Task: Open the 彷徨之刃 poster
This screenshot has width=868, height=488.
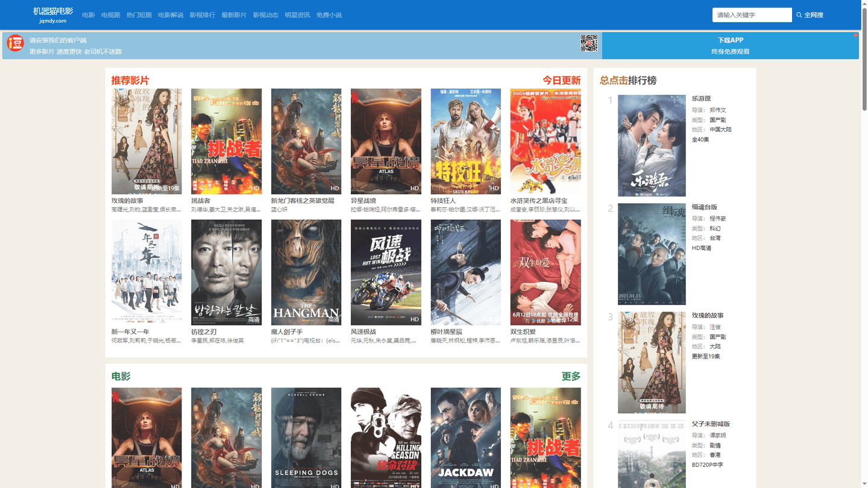Action: (226, 272)
